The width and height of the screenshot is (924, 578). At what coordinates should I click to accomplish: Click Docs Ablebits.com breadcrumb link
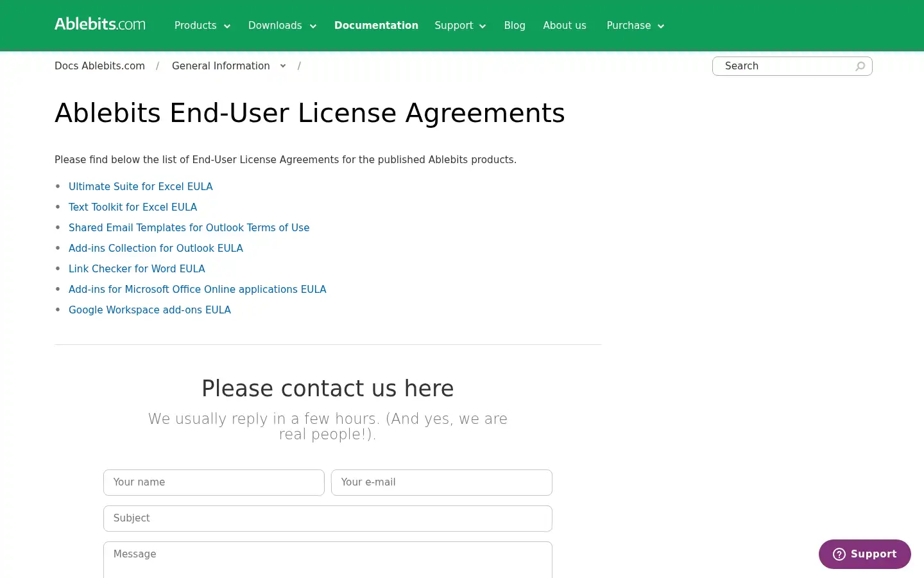click(x=99, y=66)
